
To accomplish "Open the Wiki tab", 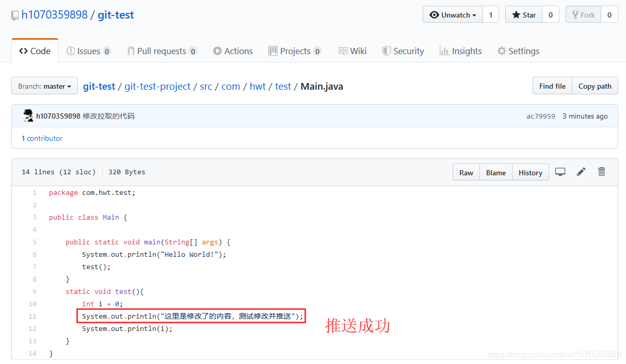I will pos(352,51).
